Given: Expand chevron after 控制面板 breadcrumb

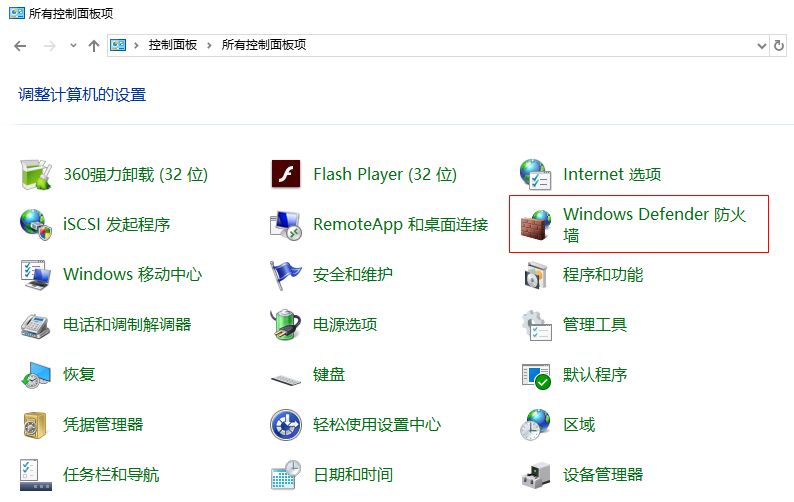Looking at the screenshot, I should pyautogui.click(x=209, y=46).
